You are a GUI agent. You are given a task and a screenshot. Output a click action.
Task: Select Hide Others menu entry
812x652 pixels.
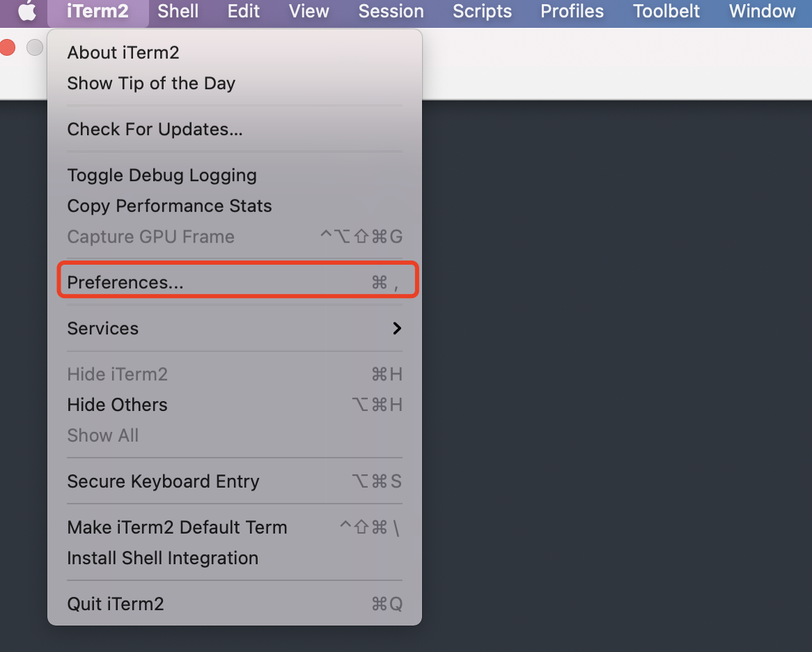[x=117, y=405]
